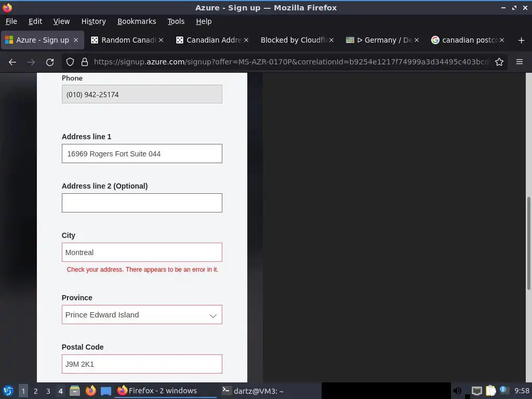Open the clipboard manager tray icon
The height and width of the screenshot is (399, 532).
pyautogui.click(x=490, y=391)
